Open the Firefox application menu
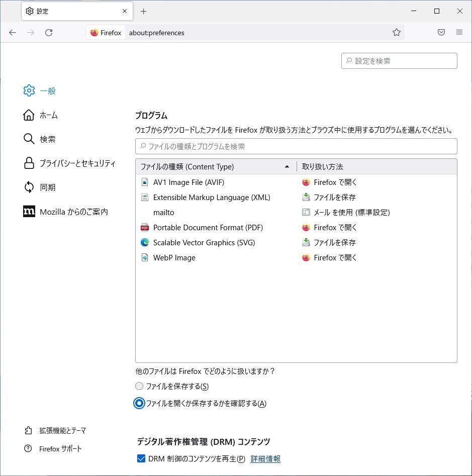472x476 pixels. (459, 32)
